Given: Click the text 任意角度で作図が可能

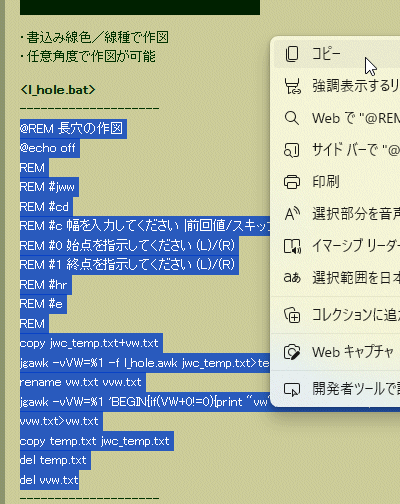Looking at the screenshot, I should (91, 56).
